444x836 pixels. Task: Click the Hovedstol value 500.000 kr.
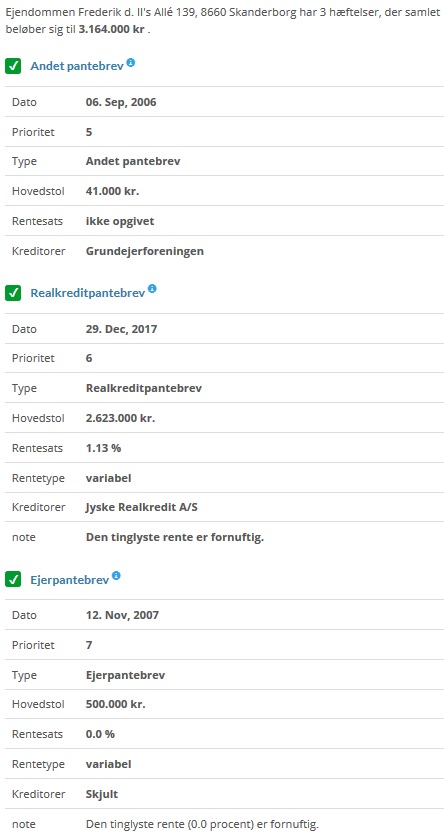click(x=116, y=704)
